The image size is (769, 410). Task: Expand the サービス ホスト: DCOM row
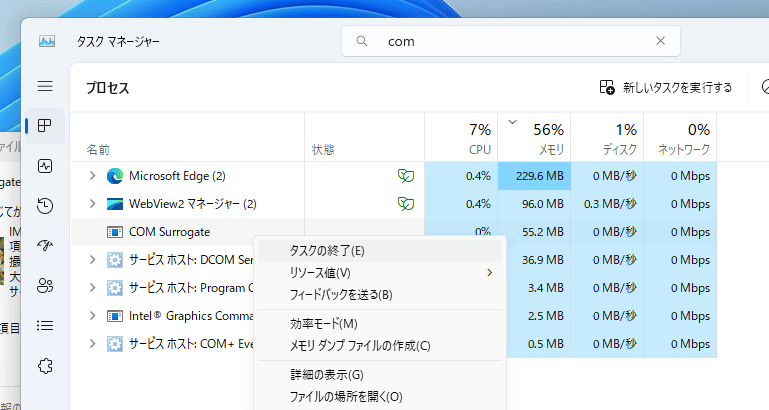coord(93,260)
